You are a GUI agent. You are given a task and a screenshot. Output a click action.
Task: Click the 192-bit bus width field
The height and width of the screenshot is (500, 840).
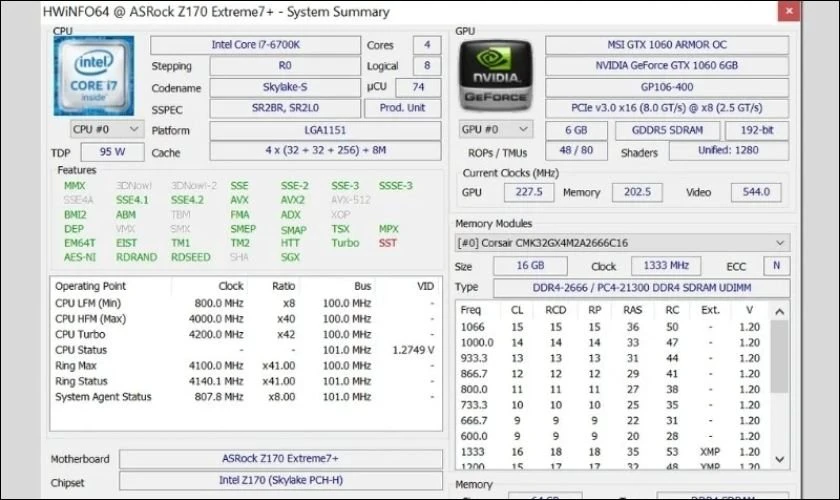coord(757,130)
